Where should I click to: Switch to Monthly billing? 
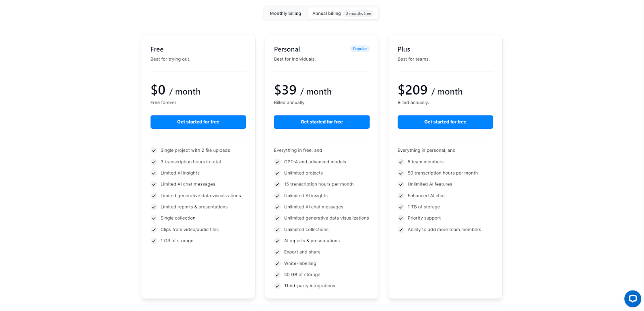click(x=285, y=13)
